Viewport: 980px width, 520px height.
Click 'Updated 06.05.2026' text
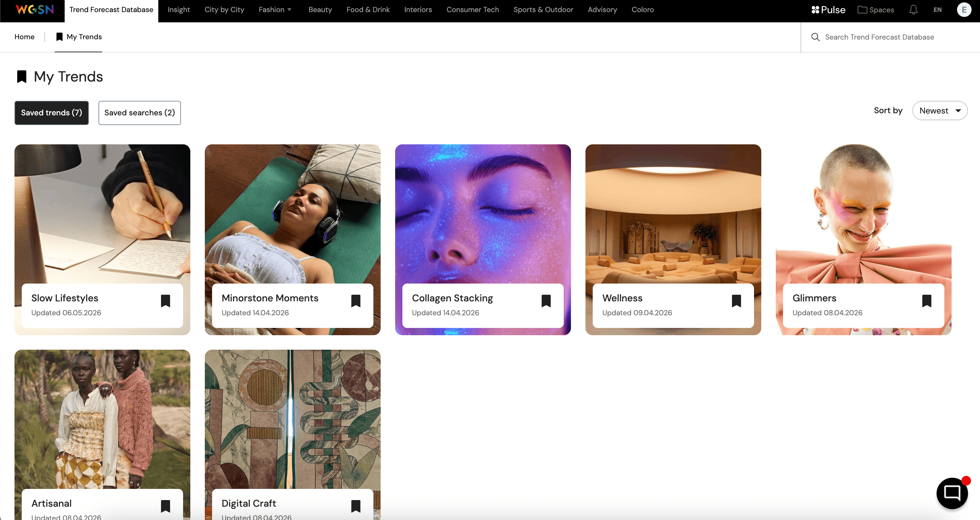tap(66, 313)
